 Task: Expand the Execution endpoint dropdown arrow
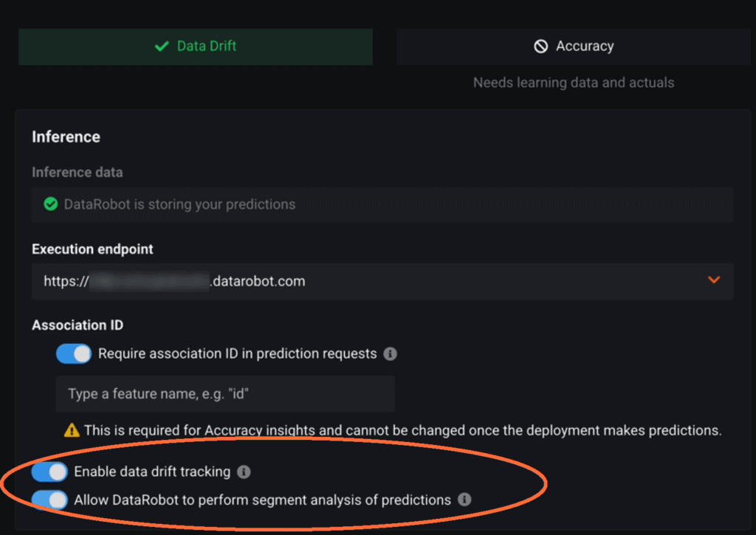pos(714,280)
